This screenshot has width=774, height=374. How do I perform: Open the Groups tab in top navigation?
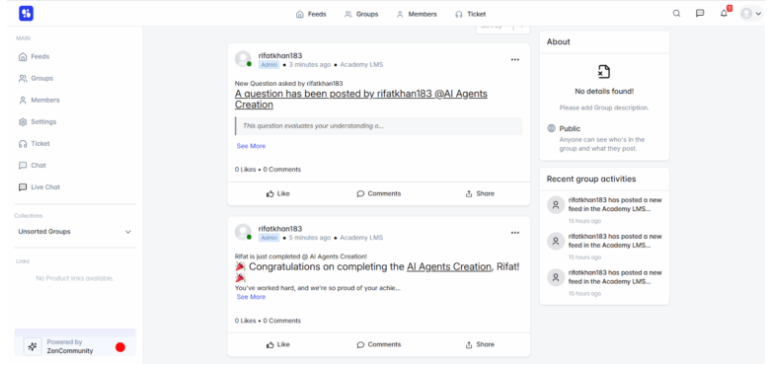pyautogui.click(x=361, y=14)
